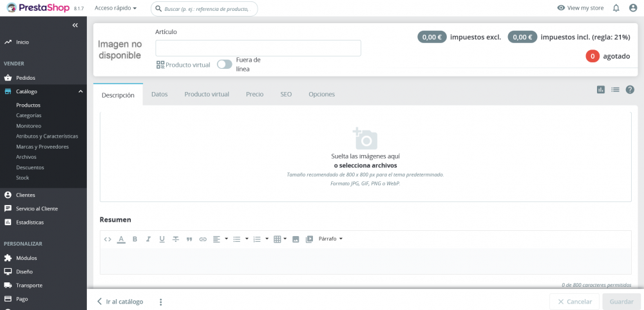Open Archivos submenu item
This screenshot has width=644, height=310.
tap(26, 157)
